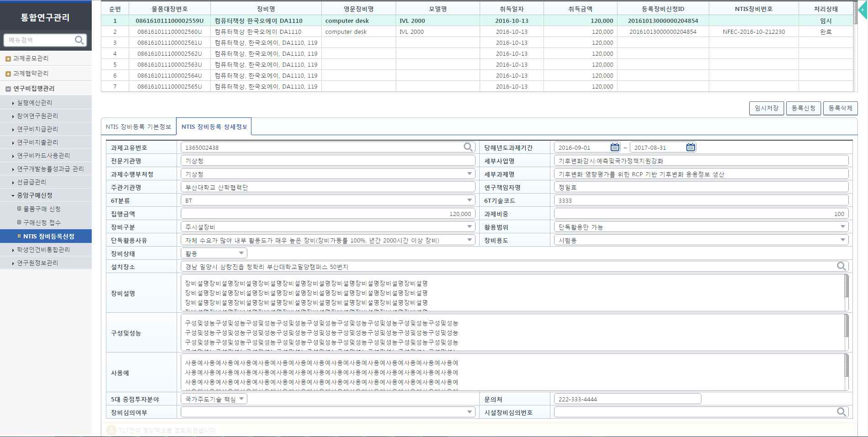
Task: Click NTIS number NFEC-2016-10-212230
Action: [753, 32]
